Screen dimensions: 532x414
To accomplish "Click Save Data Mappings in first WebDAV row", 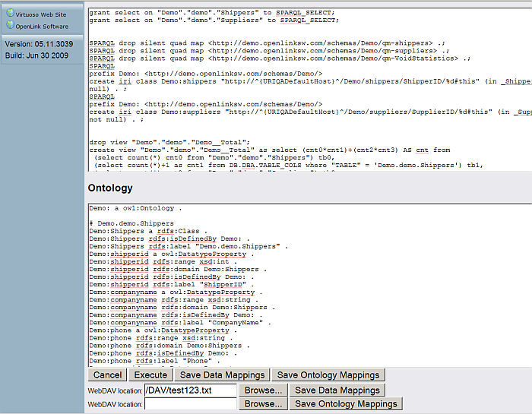I will [x=337, y=390].
